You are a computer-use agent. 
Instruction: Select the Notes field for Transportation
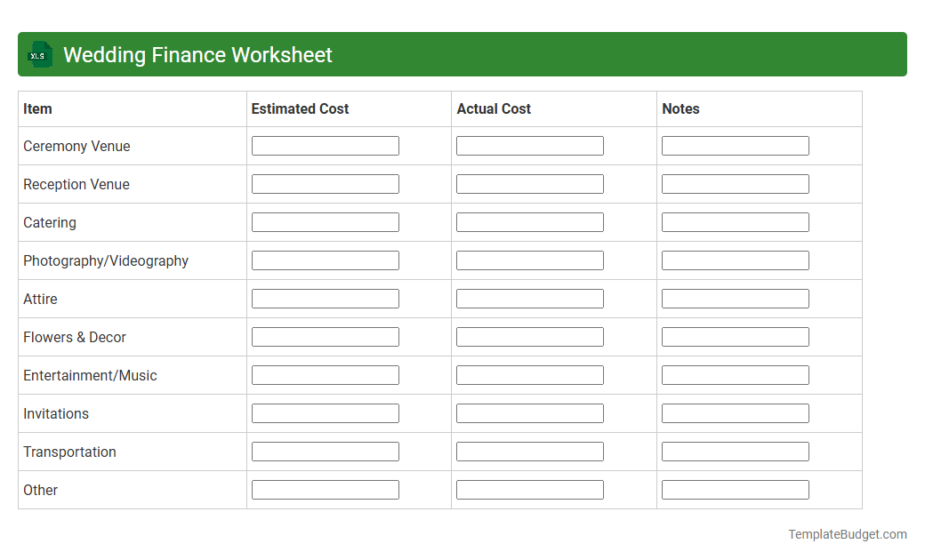pos(735,451)
